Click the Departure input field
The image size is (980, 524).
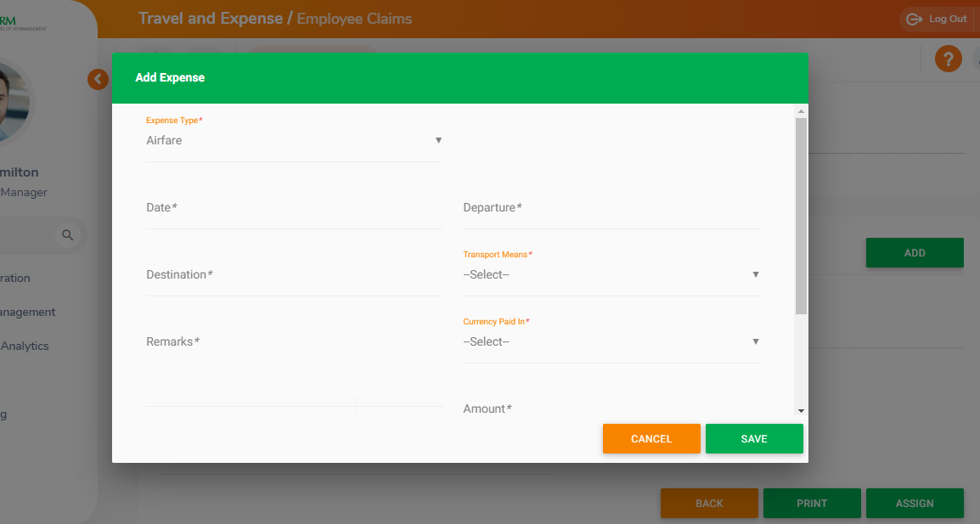611,208
